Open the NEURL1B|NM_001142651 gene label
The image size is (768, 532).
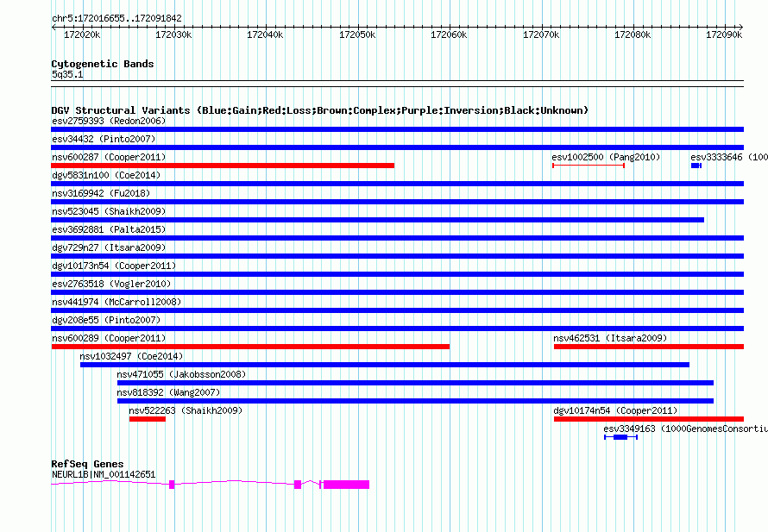(x=104, y=474)
